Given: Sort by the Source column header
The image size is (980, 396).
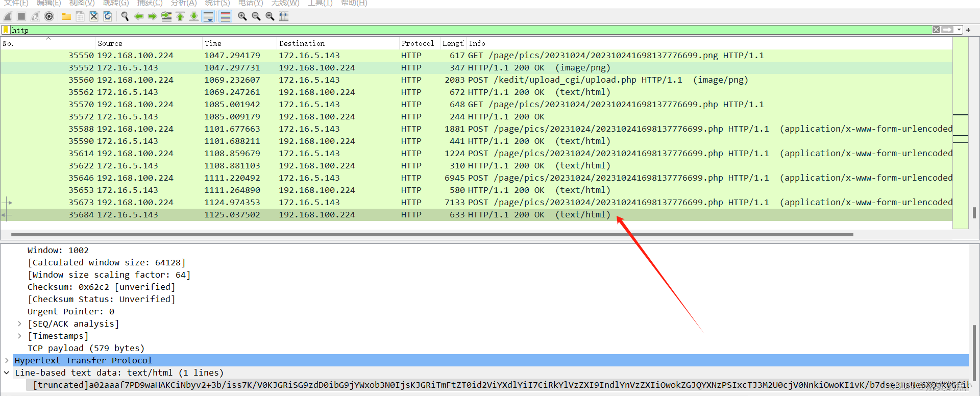Looking at the screenshot, I should click(149, 43).
